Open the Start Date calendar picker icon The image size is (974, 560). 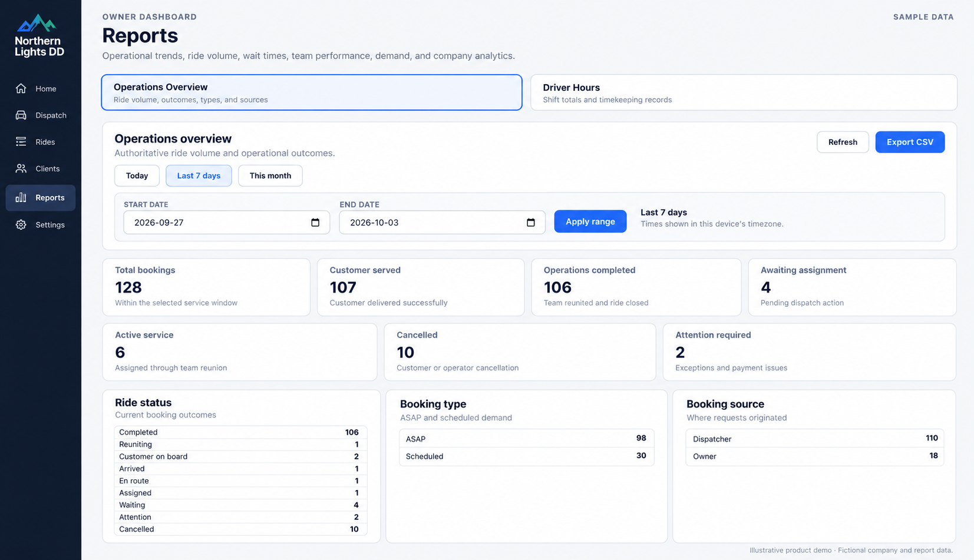[x=315, y=222]
